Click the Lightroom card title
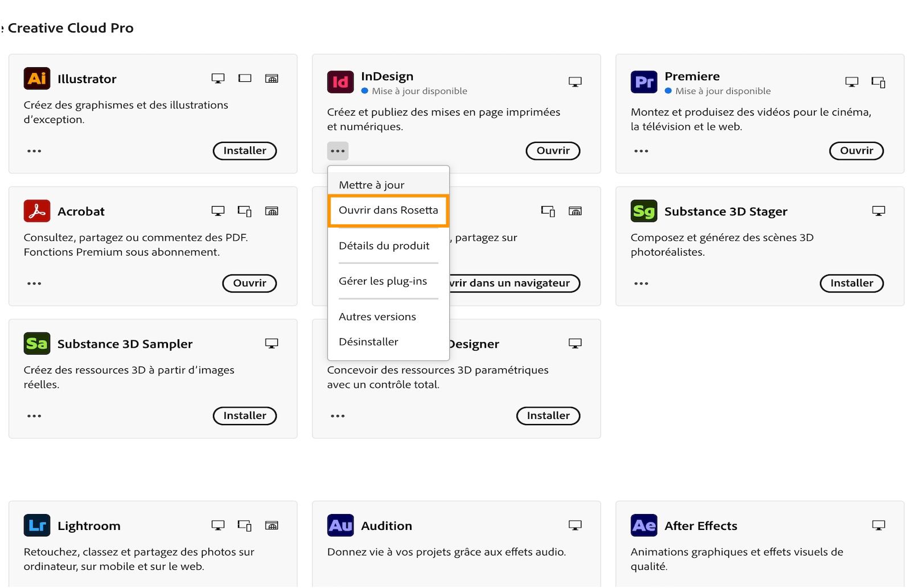911x588 pixels. click(89, 526)
